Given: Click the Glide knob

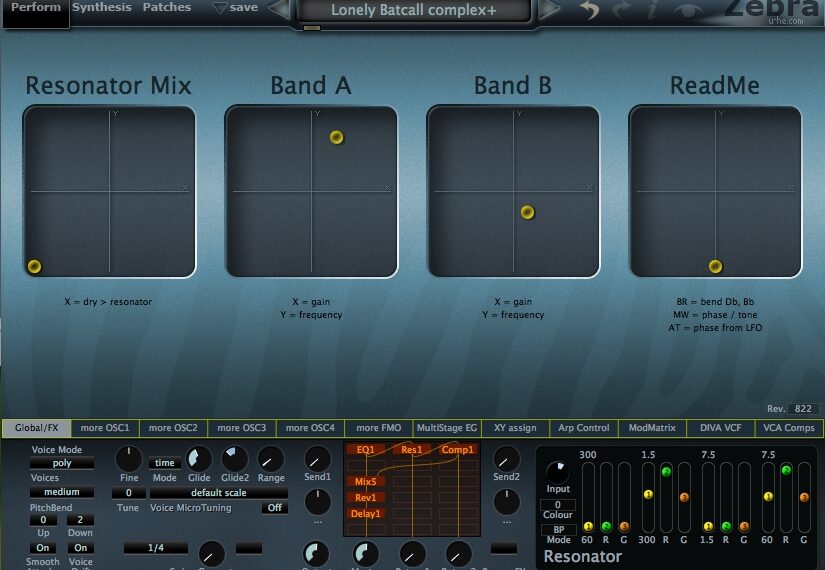Looking at the screenshot, I should (200, 459).
